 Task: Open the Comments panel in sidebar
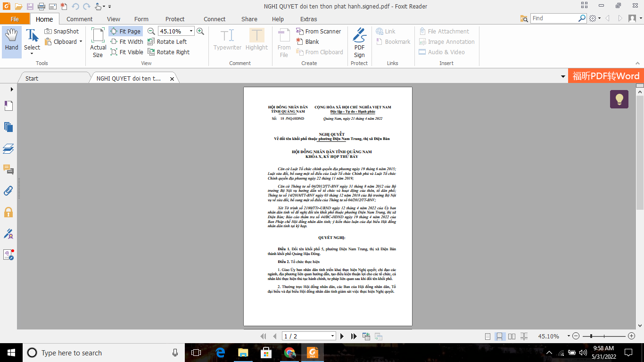tap(8, 169)
